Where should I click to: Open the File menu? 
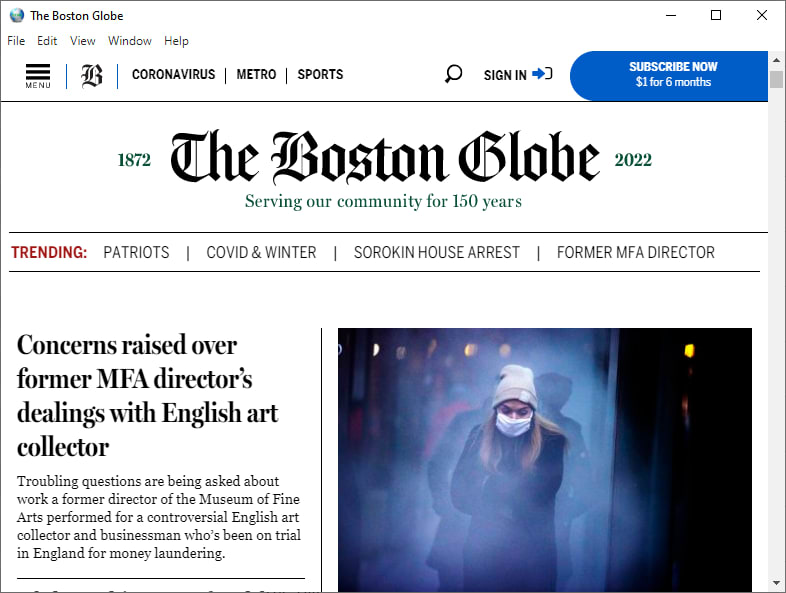16,41
